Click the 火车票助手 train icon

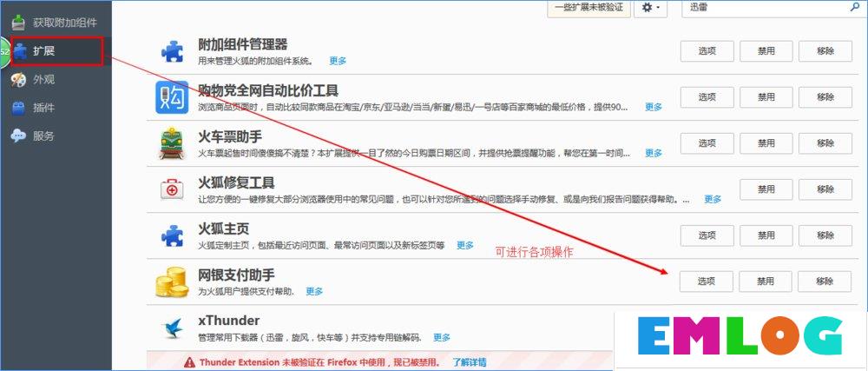pyautogui.click(x=172, y=143)
